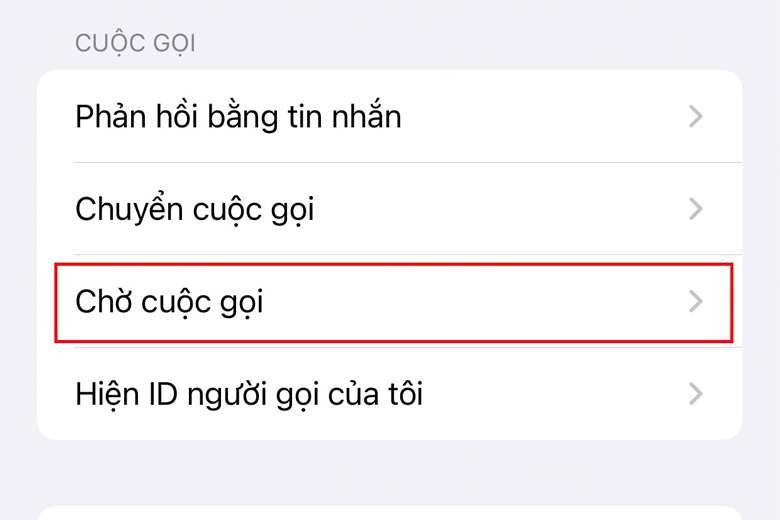The image size is (780, 520).
Task: Open Hiện ID người gọi của tôi setting
Action: (390, 394)
